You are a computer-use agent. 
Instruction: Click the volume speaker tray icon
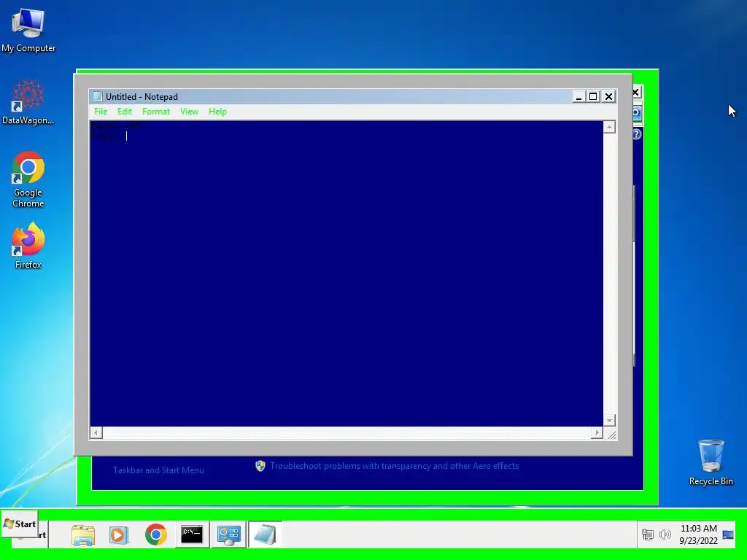coord(665,534)
